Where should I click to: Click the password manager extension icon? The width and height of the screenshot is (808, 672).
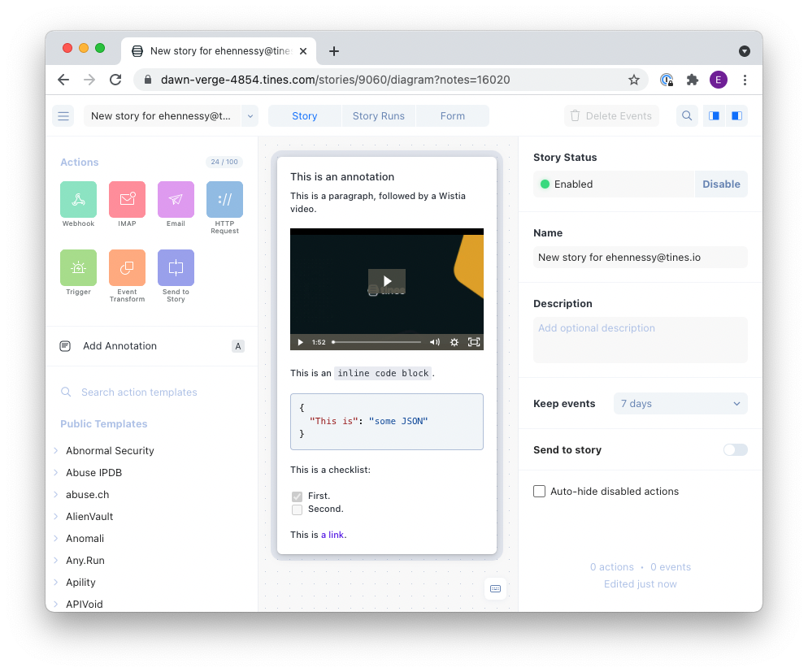tap(667, 80)
